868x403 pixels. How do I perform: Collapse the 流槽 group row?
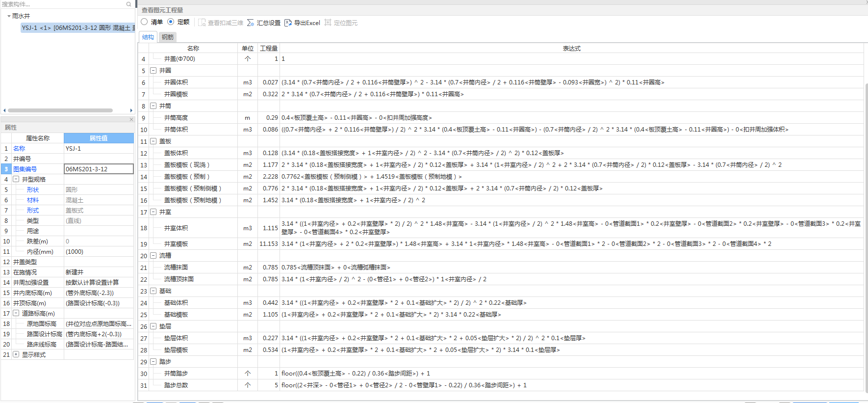tap(153, 256)
